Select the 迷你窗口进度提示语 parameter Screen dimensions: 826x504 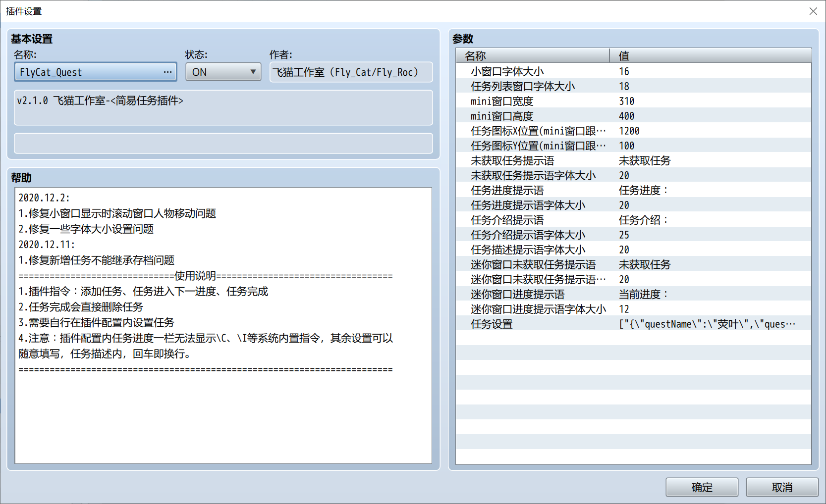click(x=633, y=294)
